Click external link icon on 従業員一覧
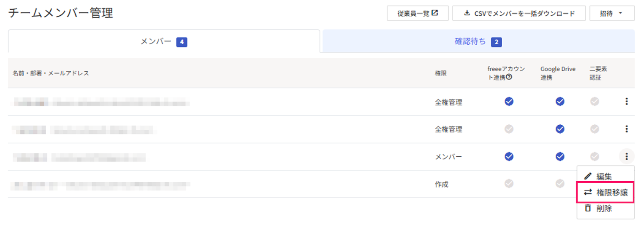 [435, 13]
